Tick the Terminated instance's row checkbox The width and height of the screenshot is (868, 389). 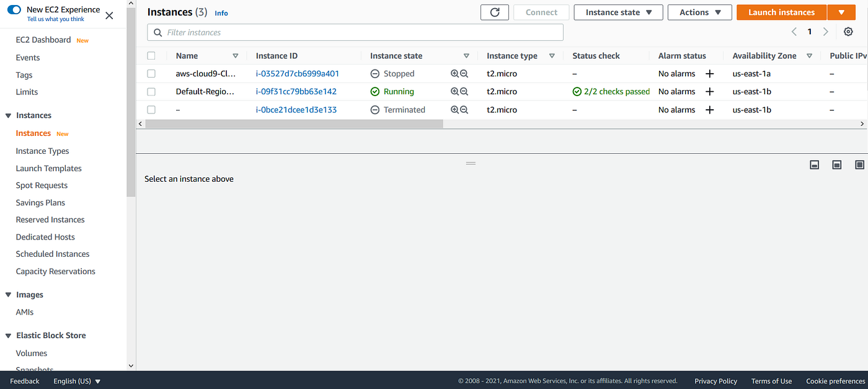152,109
